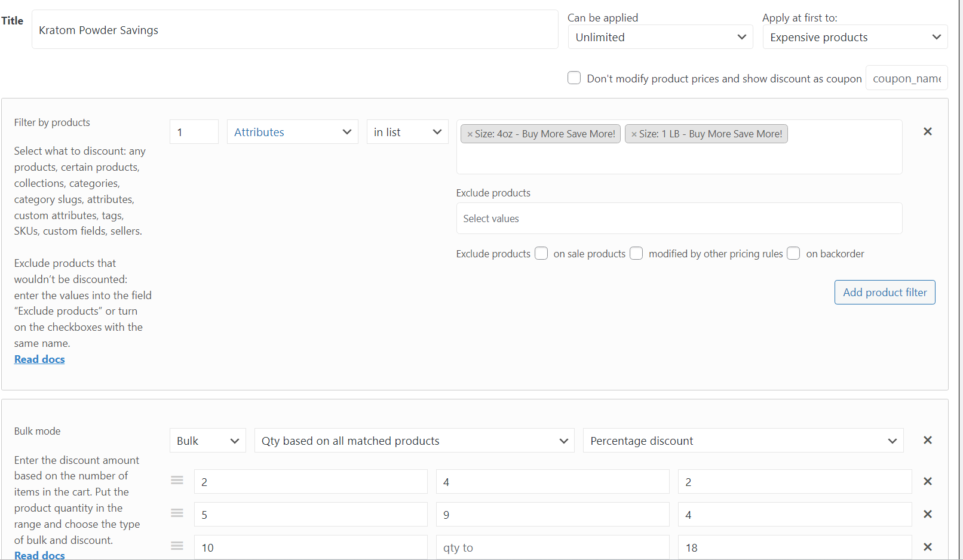
Task: Open the in list condition dropdown
Action: (x=407, y=132)
